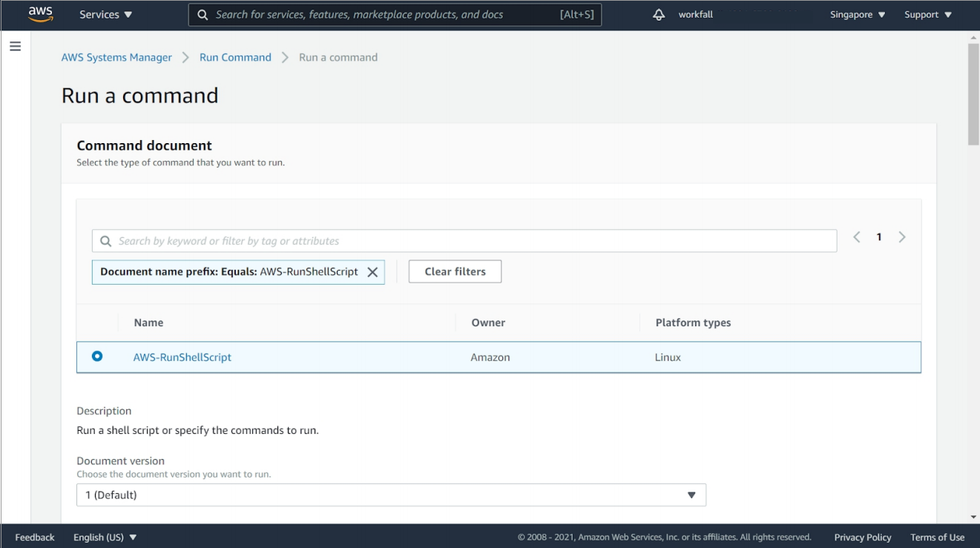Open the English (US) language selector
Image resolution: width=980 pixels, height=548 pixels.
[x=105, y=537]
